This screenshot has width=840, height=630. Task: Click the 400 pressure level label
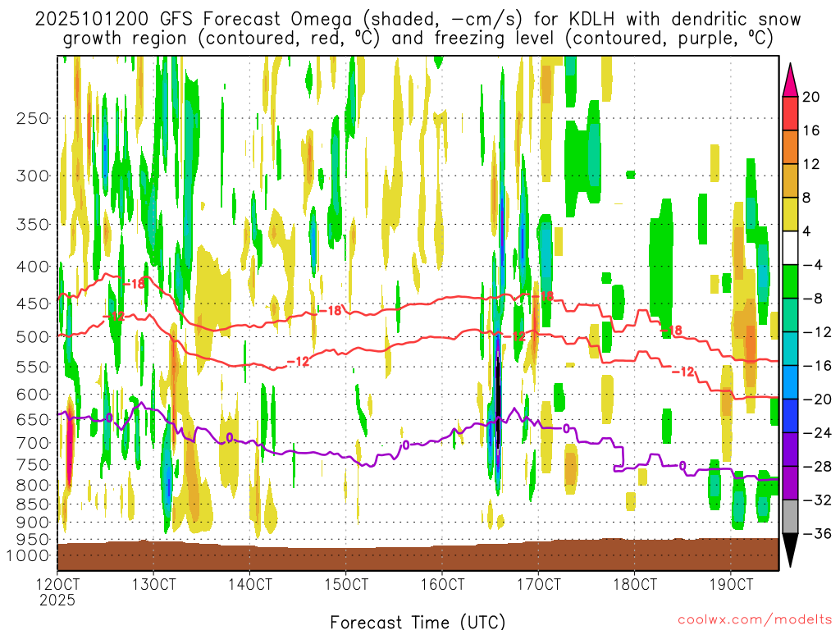33,267
